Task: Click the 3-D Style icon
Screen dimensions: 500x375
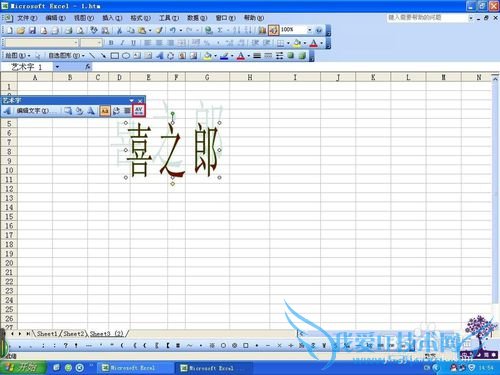Action: click(302, 56)
